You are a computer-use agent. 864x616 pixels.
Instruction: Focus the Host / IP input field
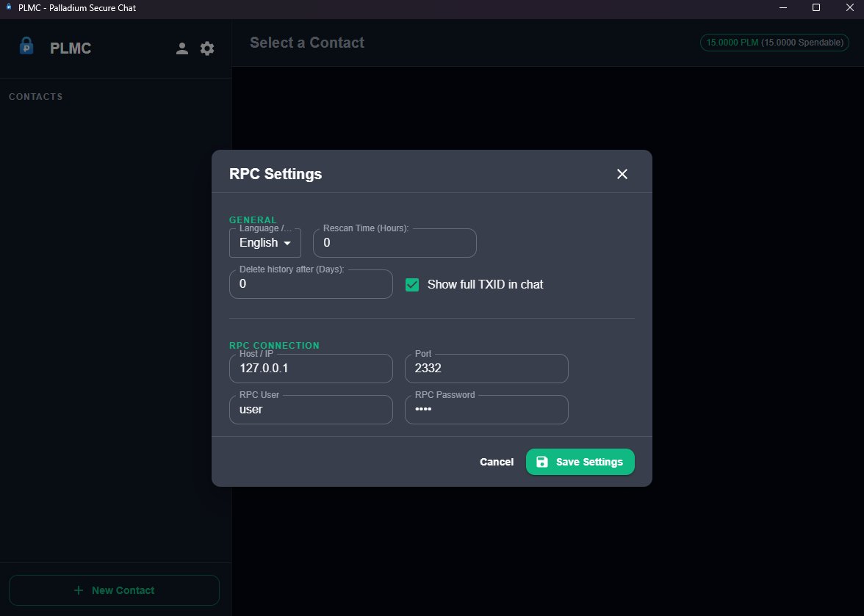[310, 368]
